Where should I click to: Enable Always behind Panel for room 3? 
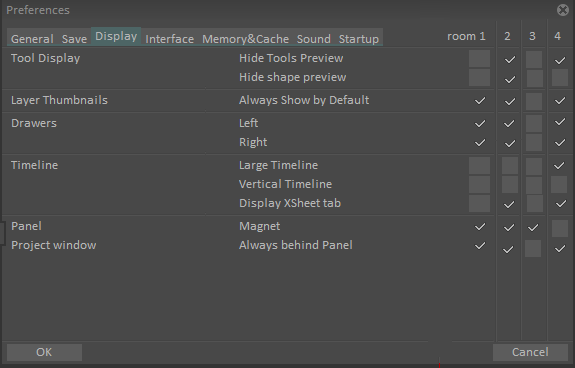tap(533, 249)
